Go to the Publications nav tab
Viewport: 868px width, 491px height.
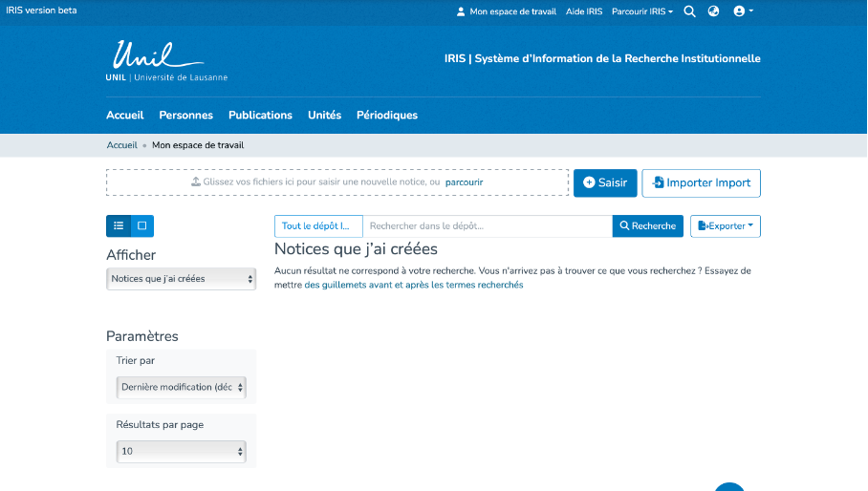(260, 115)
